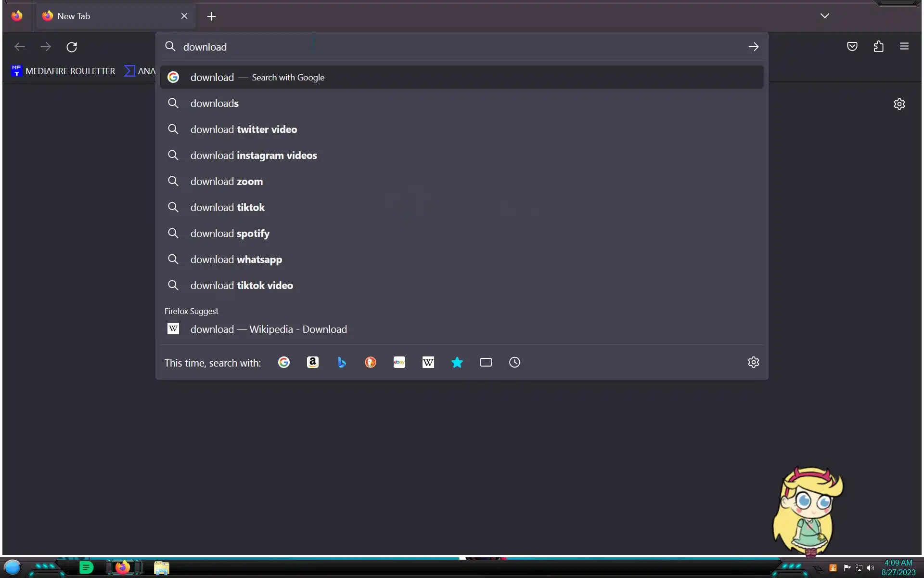Search history via clock icon

click(x=514, y=362)
